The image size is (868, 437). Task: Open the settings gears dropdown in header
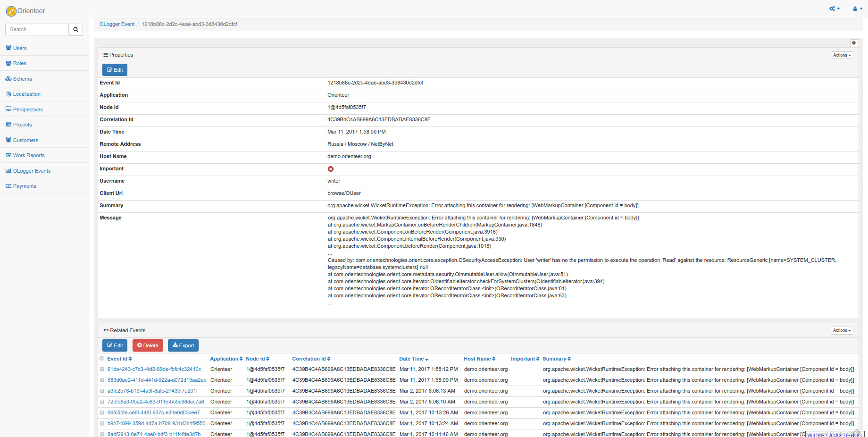click(x=835, y=8)
